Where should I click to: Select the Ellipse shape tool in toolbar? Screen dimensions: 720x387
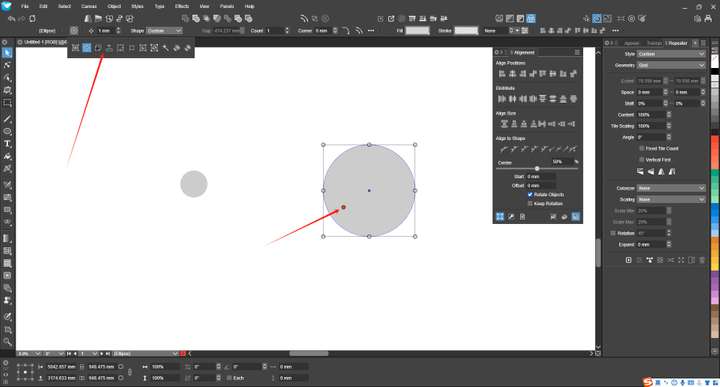(7, 131)
